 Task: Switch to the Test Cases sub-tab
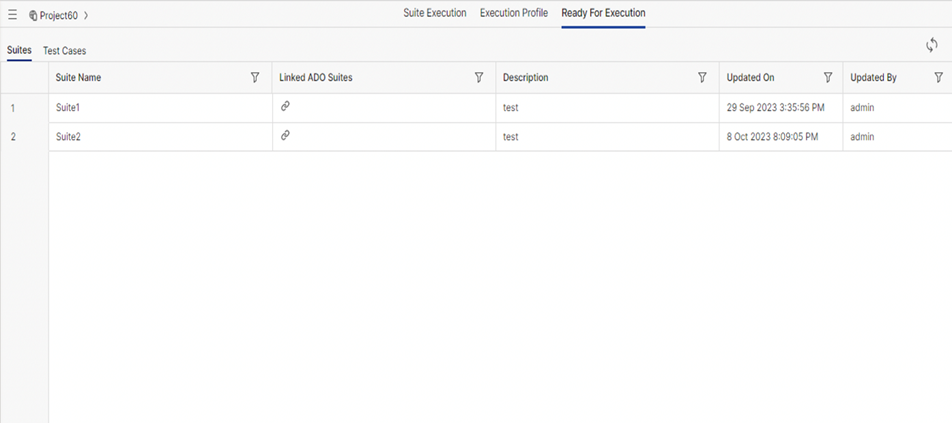pos(64,51)
